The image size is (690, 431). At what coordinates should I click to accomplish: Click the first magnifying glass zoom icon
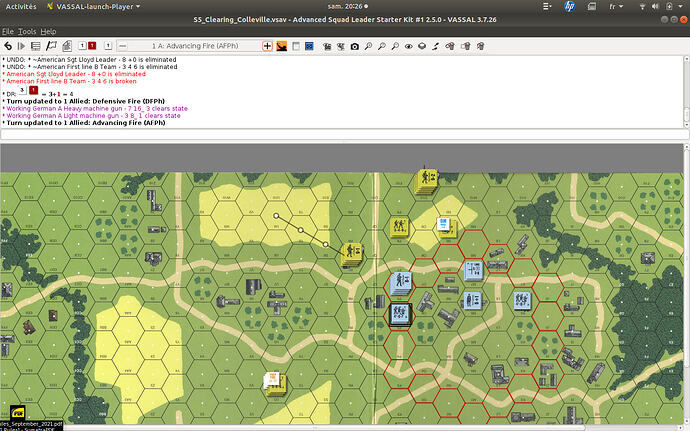[x=368, y=46]
